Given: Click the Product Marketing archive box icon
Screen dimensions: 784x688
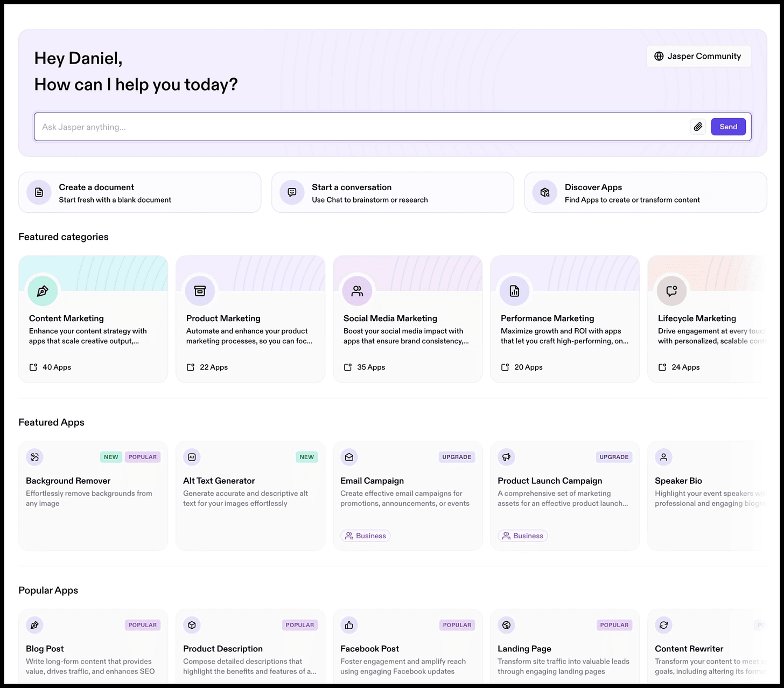Looking at the screenshot, I should tap(200, 291).
